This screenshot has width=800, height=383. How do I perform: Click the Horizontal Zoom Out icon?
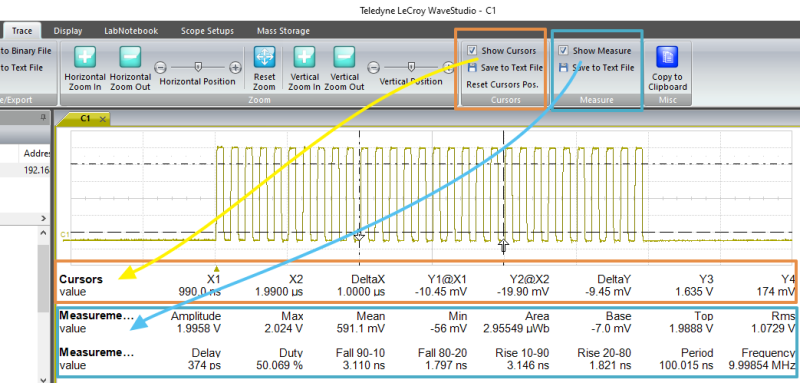point(130,57)
